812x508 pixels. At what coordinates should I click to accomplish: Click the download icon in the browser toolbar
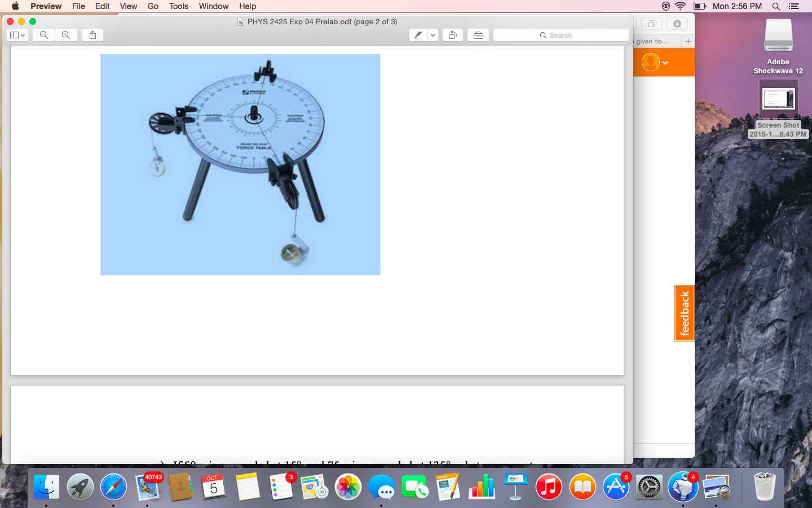click(677, 24)
